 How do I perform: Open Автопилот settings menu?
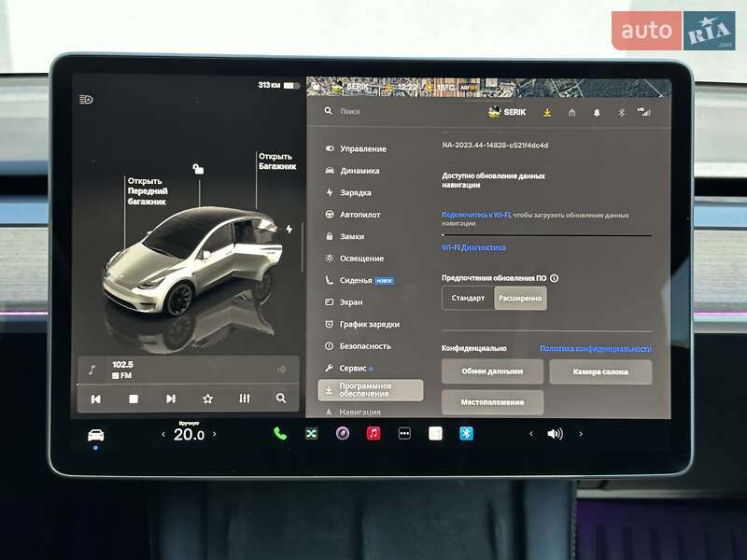[353, 215]
